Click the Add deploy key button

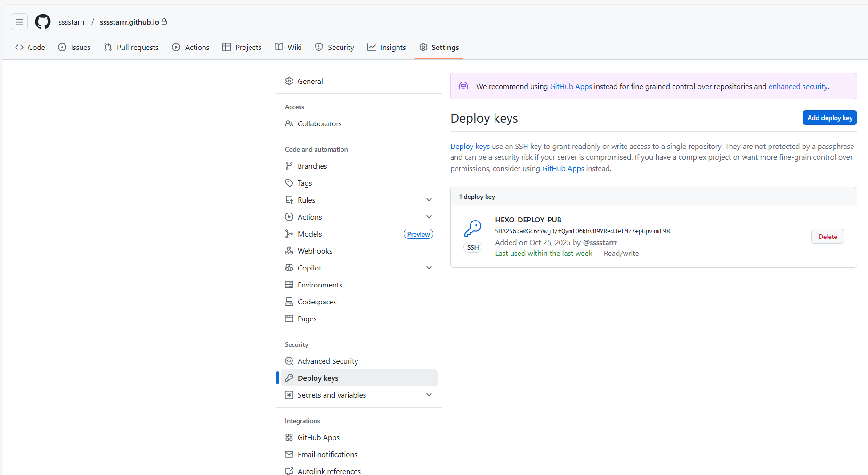(829, 118)
